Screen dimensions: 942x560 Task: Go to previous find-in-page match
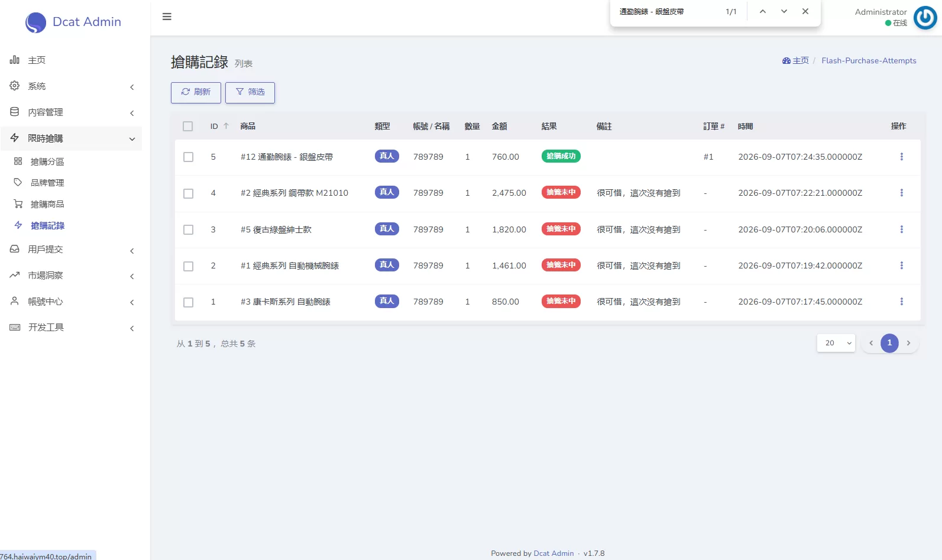763,11
